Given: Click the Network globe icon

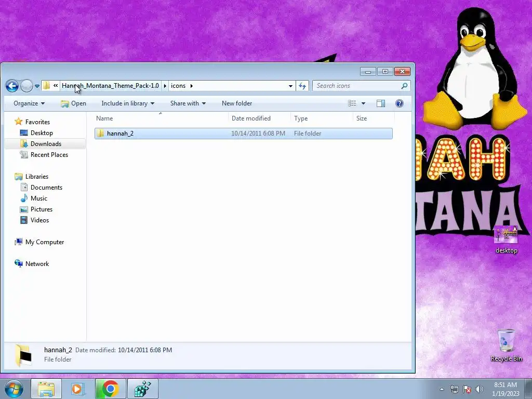Looking at the screenshot, I should pyautogui.click(x=19, y=263).
